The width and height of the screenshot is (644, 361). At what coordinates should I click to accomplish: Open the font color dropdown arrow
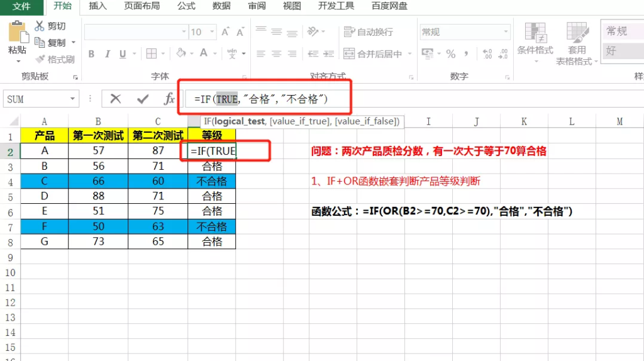coord(215,54)
